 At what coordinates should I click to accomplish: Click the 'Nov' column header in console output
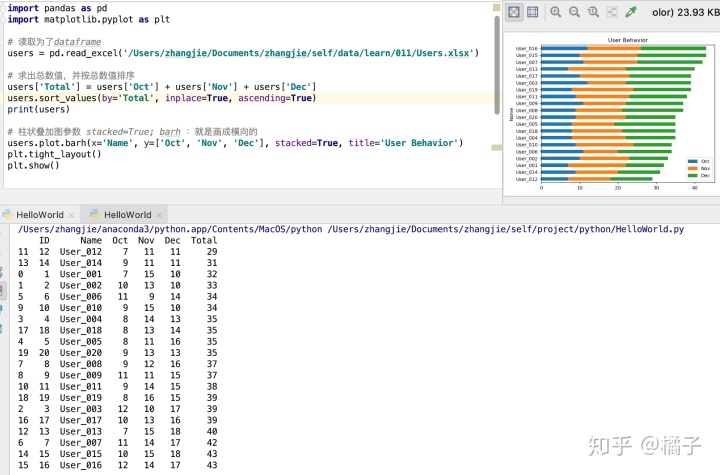[146, 240]
